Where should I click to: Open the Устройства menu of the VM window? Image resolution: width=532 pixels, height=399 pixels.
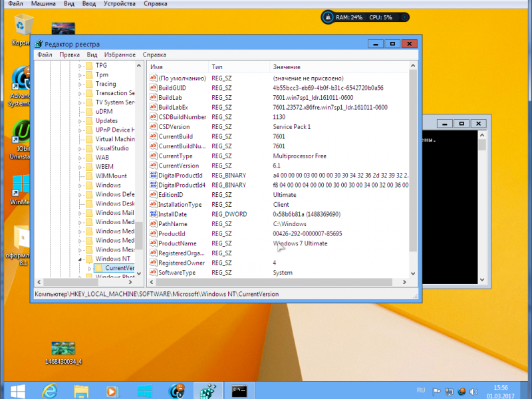click(120, 4)
